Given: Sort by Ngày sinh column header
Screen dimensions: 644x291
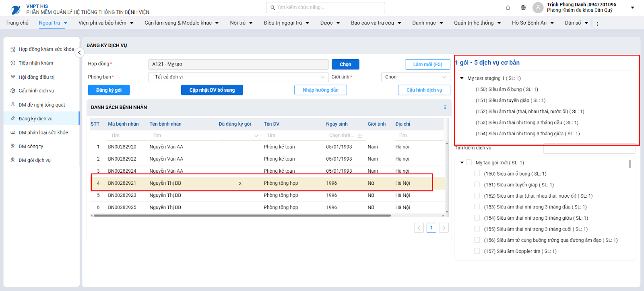Looking at the screenshot, I should coord(337,124).
